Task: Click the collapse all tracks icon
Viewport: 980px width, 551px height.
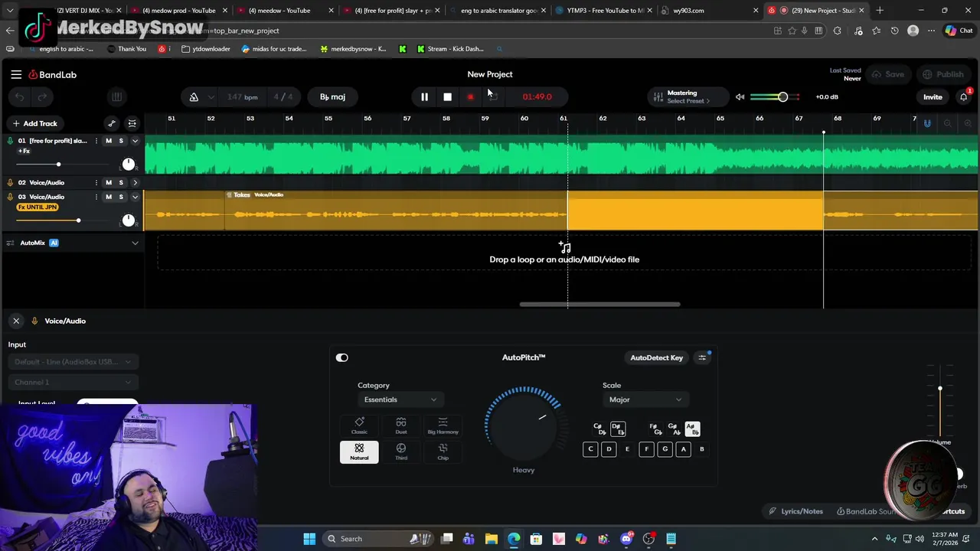Action: pyautogui.click(x=132, y=123)
